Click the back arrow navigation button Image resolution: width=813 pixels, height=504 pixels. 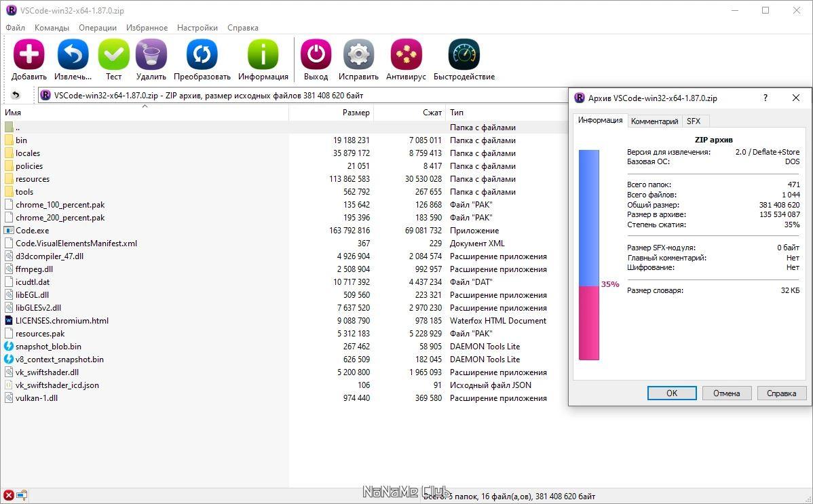click(16, 96)
